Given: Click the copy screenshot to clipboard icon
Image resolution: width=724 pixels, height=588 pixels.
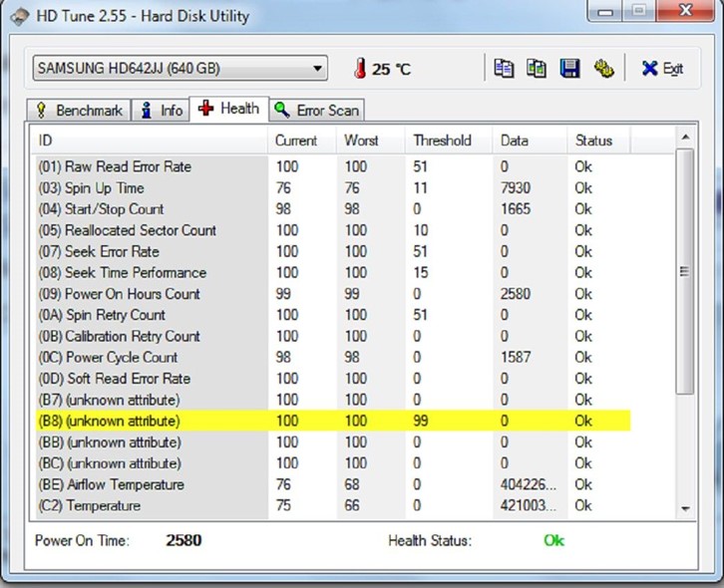Looking at the screenshot, I should click(537, 68).
